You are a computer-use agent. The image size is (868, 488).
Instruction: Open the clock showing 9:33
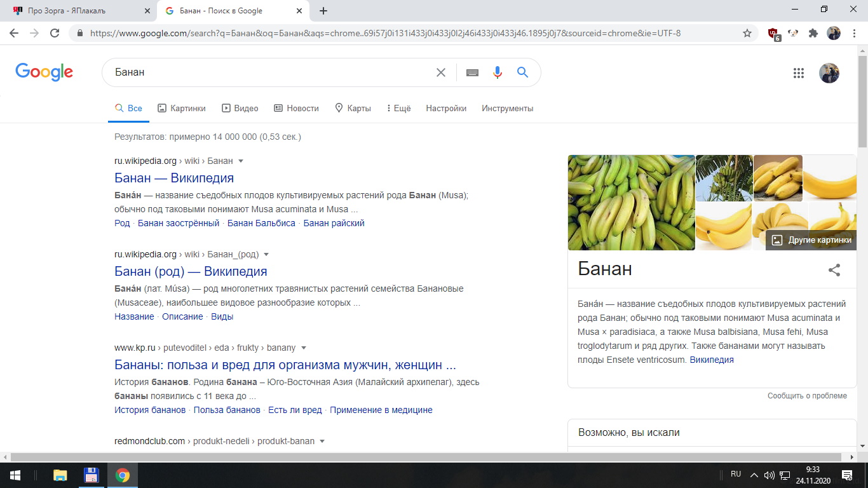tap(812, 475)
